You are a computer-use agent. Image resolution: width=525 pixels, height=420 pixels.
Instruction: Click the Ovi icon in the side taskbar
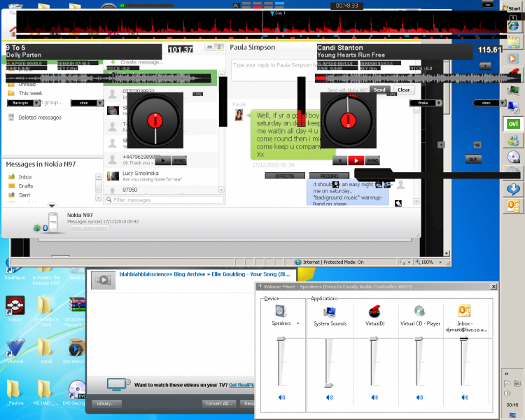(x=513, y=124)
